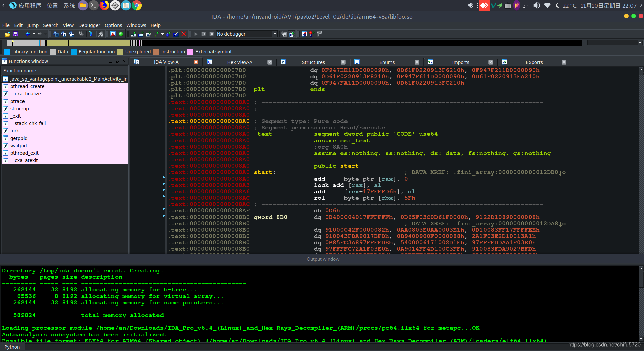Click the breakpoint list toolbar icon
The height and width of the screenshot is (351, 644).
tap(304, 34)
